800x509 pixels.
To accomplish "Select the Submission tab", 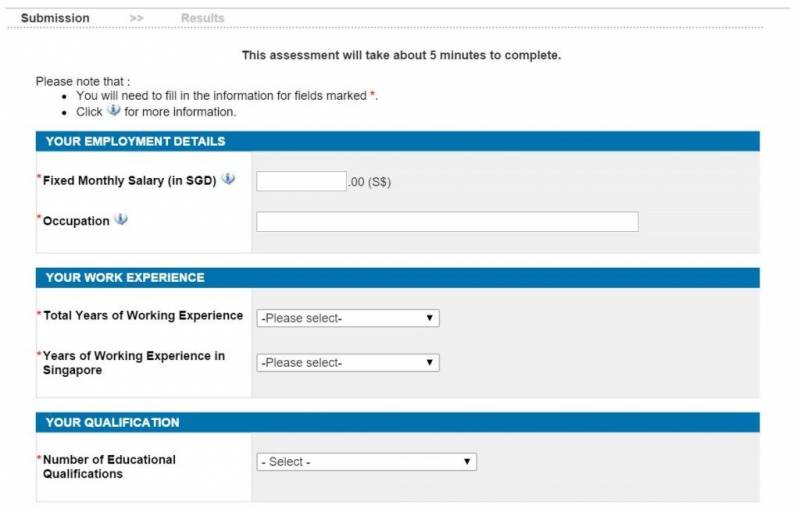I will pyautogui.click(x=55, y=18).
